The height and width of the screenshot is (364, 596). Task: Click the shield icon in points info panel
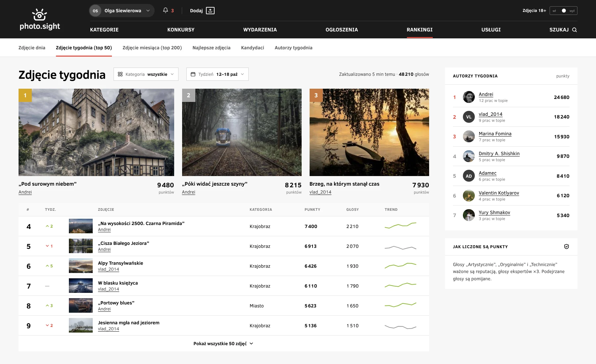567,247
